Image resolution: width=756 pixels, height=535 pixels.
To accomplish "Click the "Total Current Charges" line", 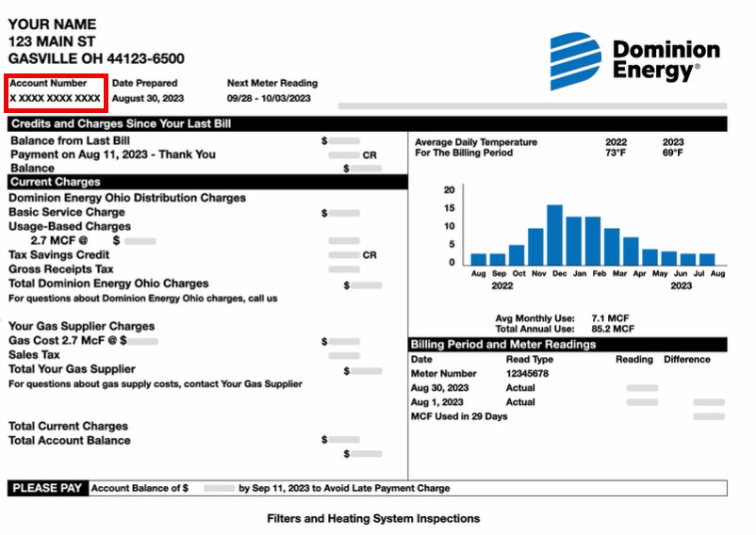I will click(x=68, y=426).
